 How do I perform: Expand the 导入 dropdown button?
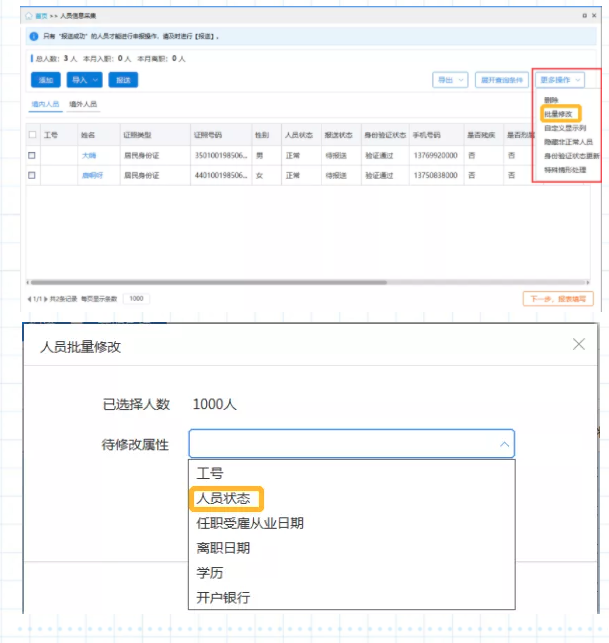84,80
